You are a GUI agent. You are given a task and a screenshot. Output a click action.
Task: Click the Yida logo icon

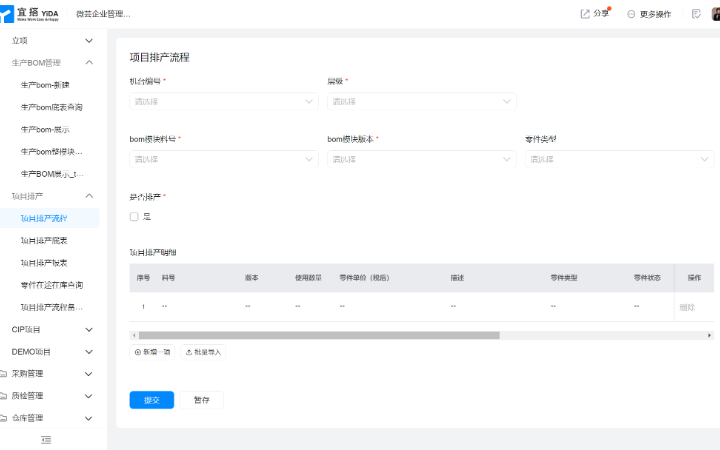[7, 14]
